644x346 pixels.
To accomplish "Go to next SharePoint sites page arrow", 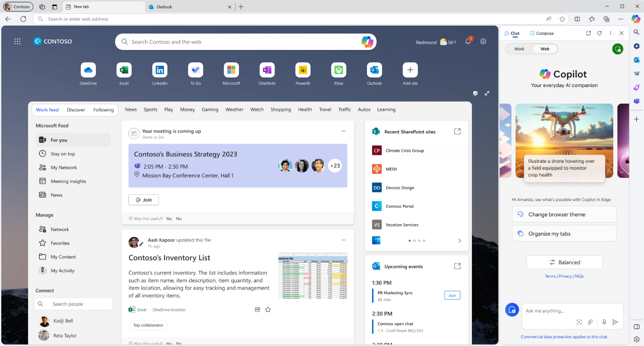I will coord(460,241).
